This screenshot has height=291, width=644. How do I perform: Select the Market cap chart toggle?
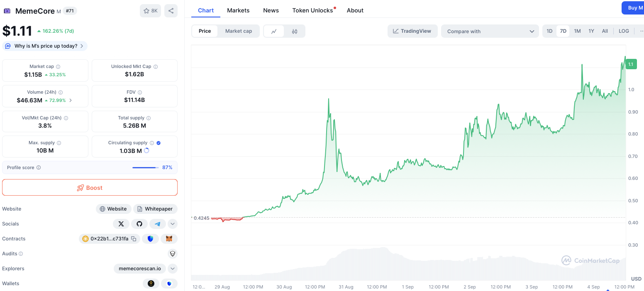tap(239, 31)
